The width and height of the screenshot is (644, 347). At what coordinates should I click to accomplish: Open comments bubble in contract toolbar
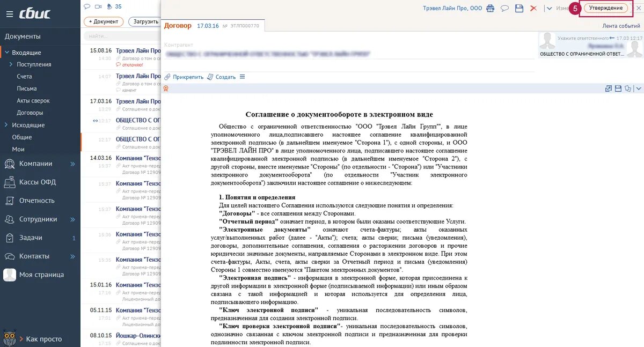point(504,8)
